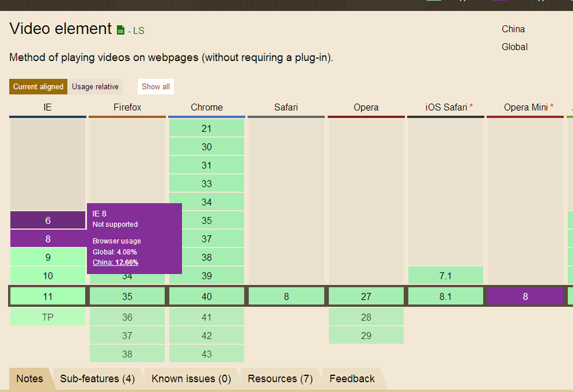
Task: Open the Feedback tab
Action: click(352, 378)
